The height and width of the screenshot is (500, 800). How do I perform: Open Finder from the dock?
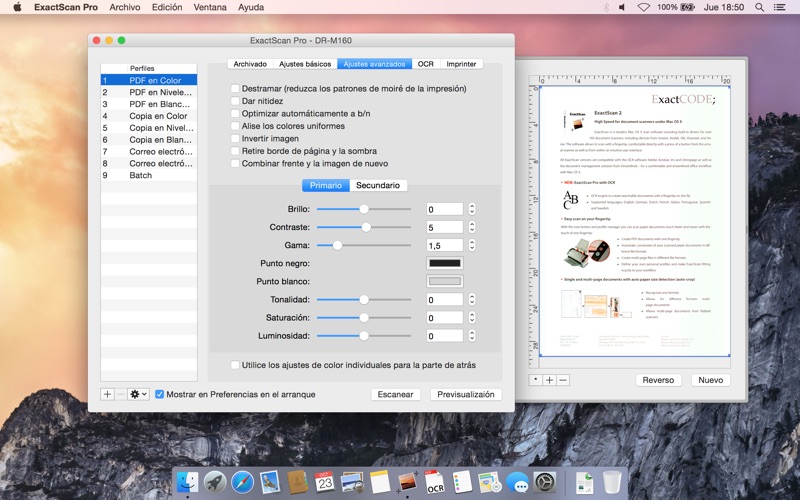point(187,482)
